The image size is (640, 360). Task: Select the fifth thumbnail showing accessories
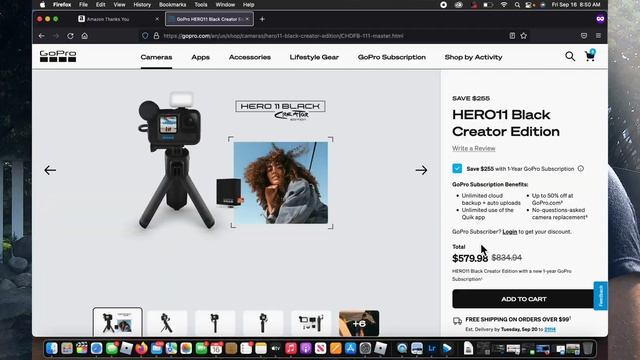click(x=311, y=323)
